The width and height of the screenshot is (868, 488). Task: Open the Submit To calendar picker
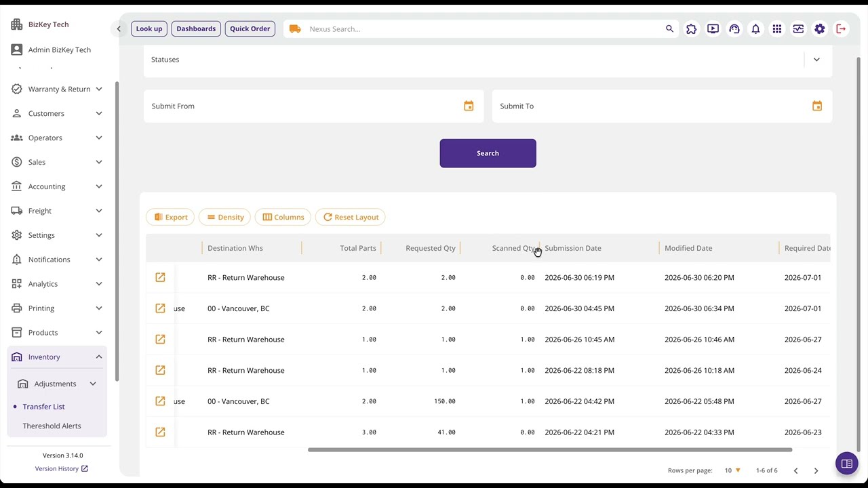click(x=817, y=106)
